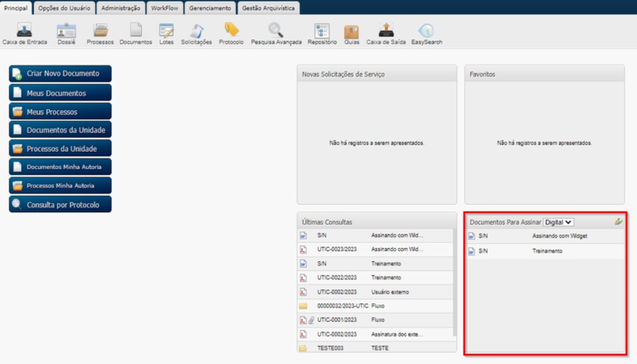637x364 pixels.
Task: Open Processos da Unidade button
Action: pos(60,148)
